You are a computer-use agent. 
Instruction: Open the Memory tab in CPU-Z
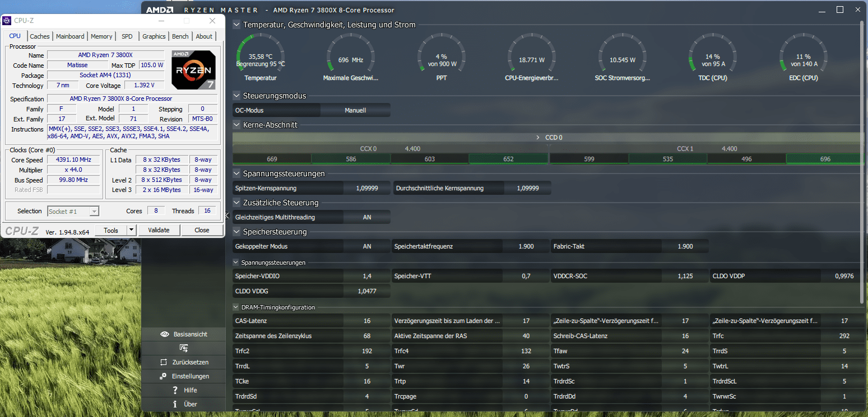click(101, 36)
